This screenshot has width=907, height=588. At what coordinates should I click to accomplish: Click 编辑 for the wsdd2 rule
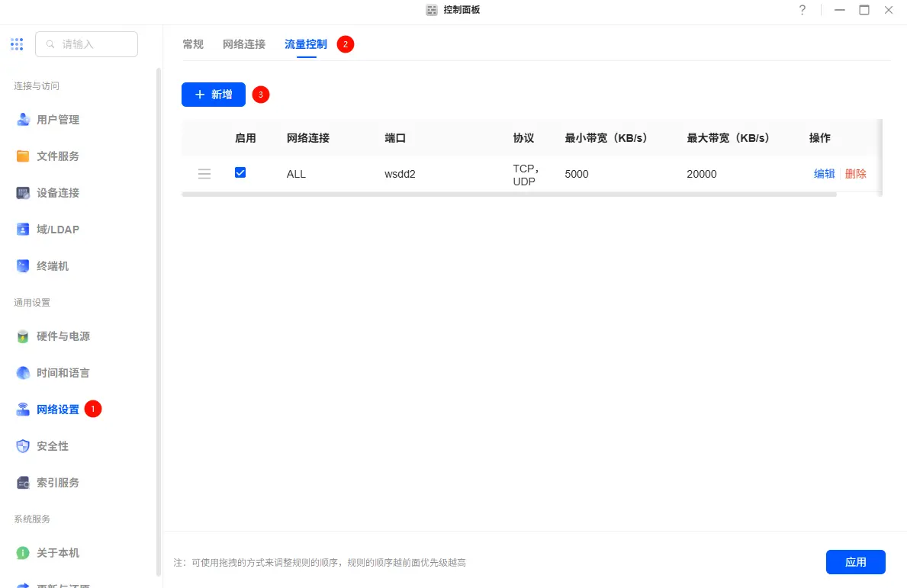(825, 173)
